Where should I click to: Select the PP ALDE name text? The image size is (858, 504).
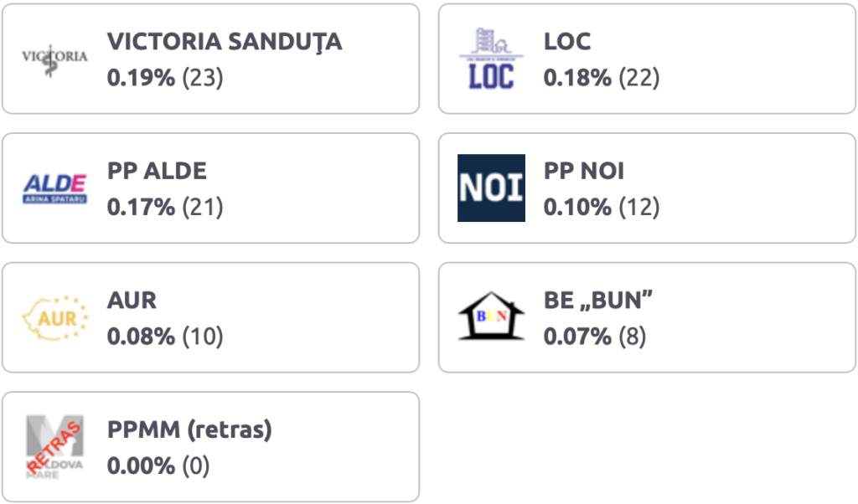point(157,171)
